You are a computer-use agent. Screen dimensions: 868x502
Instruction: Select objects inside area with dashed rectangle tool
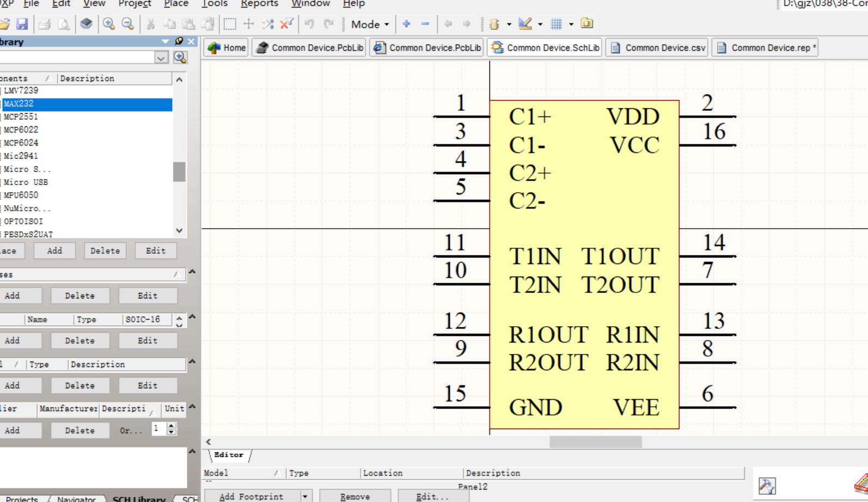point(230,24)
